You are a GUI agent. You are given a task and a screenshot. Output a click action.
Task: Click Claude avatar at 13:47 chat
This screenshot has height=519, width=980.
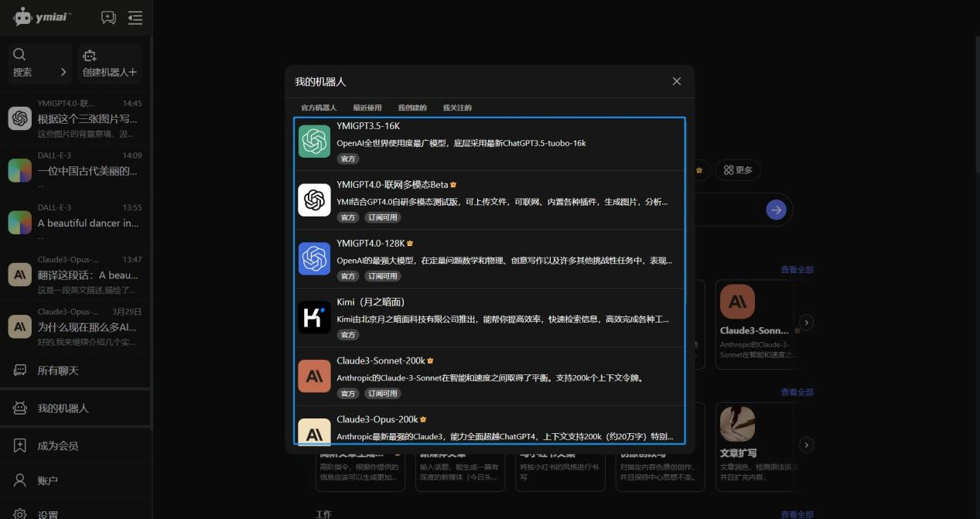tap(20, 275)
